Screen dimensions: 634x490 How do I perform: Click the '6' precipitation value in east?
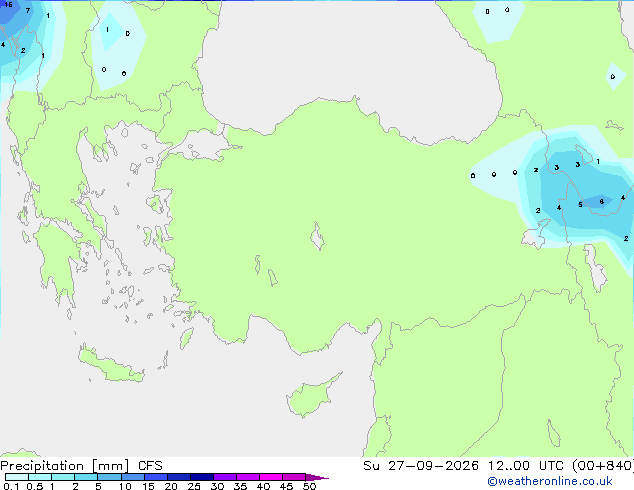602,201
